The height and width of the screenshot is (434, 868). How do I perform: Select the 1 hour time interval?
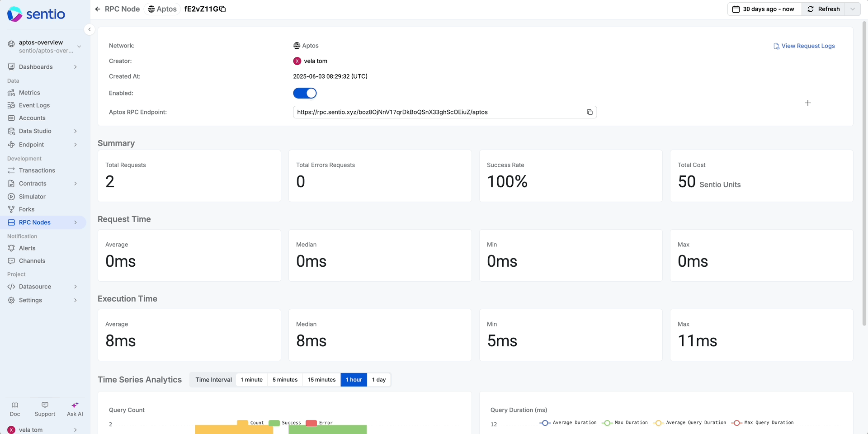[x=354, y=380]
